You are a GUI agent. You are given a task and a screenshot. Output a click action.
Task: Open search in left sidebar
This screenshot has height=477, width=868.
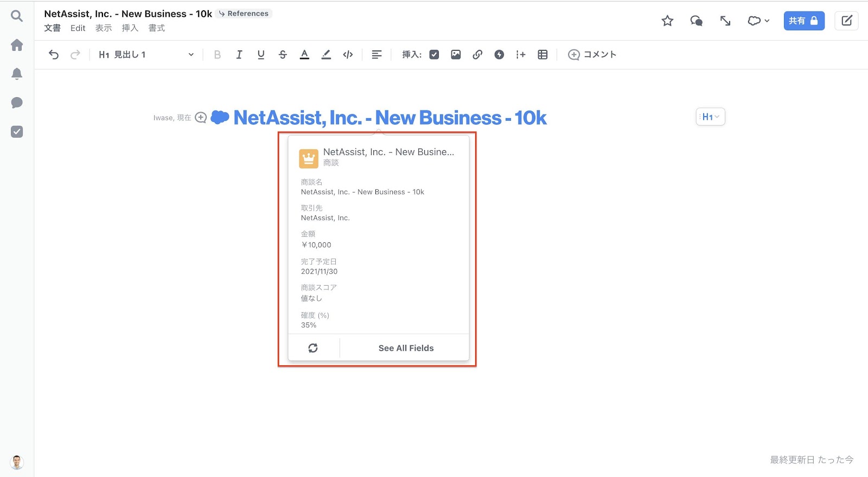[x=17, y=16]
